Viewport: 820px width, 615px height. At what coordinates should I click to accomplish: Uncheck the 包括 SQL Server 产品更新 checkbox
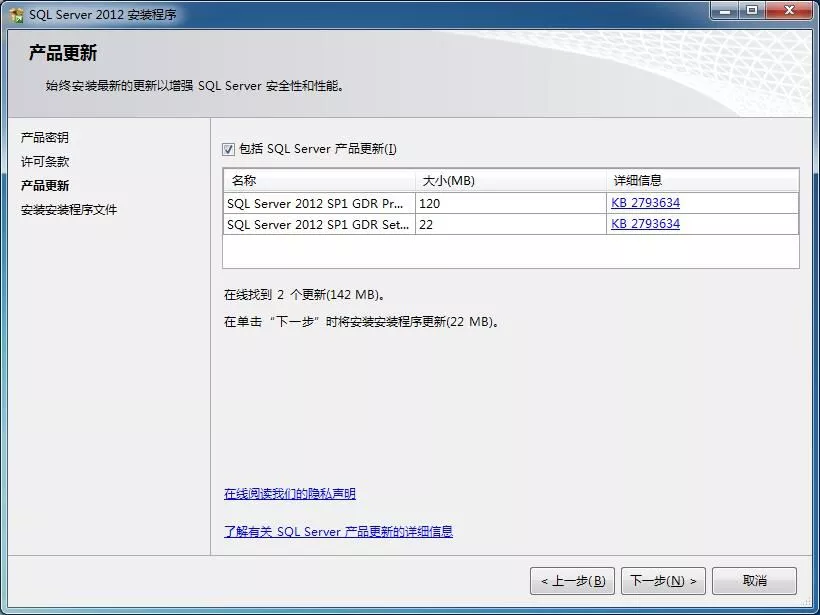point(229,150)
